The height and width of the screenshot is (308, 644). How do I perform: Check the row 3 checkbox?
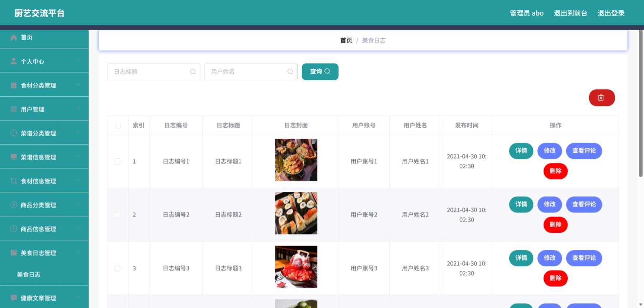(117, 268)
